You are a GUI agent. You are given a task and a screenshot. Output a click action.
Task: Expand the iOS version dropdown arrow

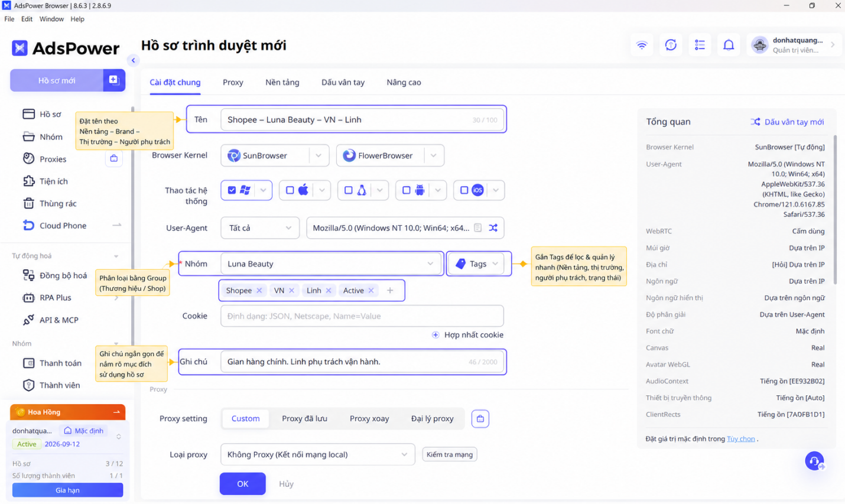point(496,190)
